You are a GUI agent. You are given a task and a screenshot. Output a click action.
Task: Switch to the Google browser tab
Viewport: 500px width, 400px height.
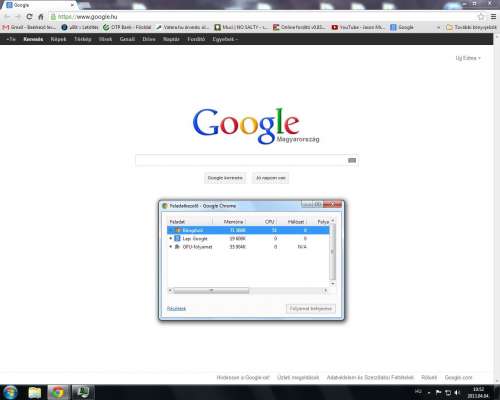pos(39,5)
